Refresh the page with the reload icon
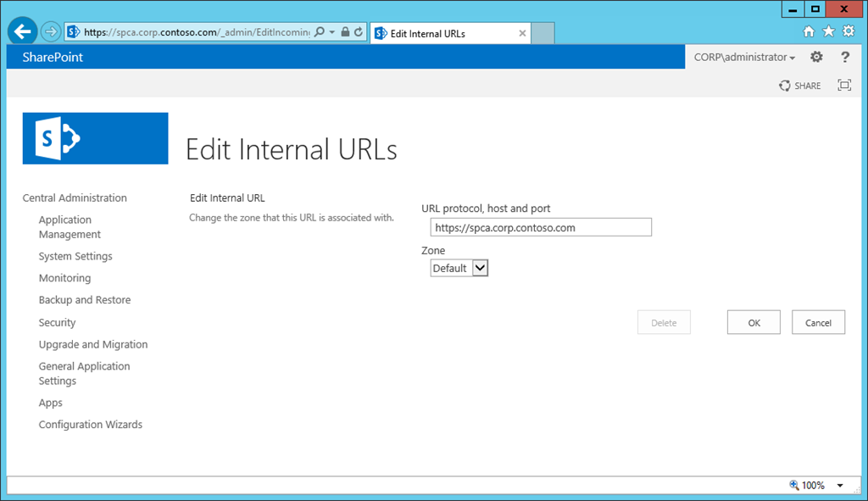The width and height of the screenshot is (868, 501). coord(359,32)
